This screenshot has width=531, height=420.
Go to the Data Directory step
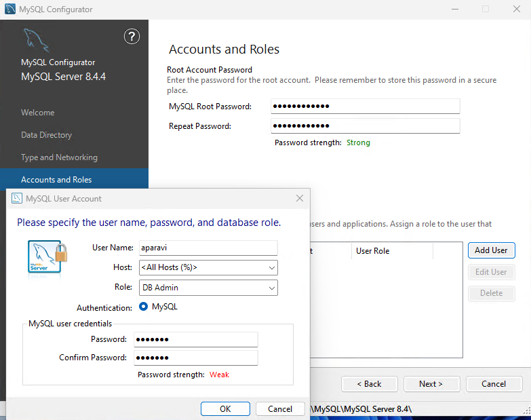(x=46, y=135)
